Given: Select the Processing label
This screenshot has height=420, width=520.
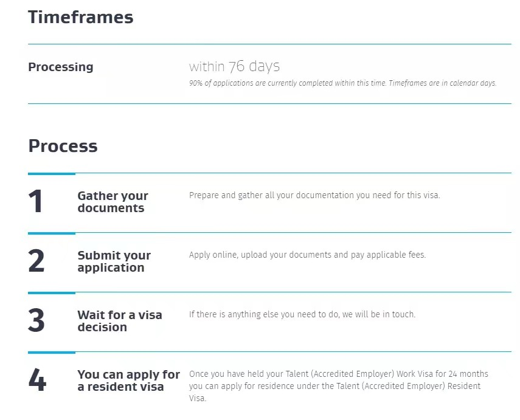Looking at the screenshot, I should 61,67.
